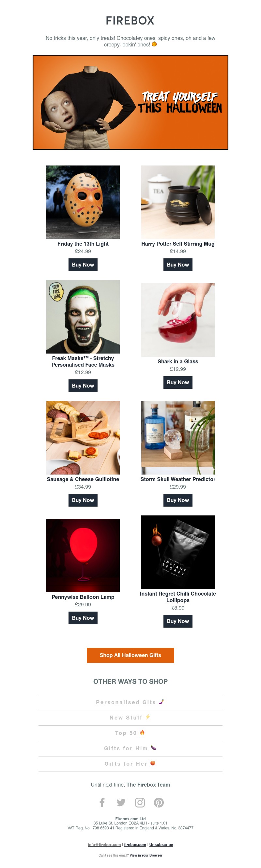
Task: Click Shop All Halloween Gifts button
Action: click(x=130, y=655)
